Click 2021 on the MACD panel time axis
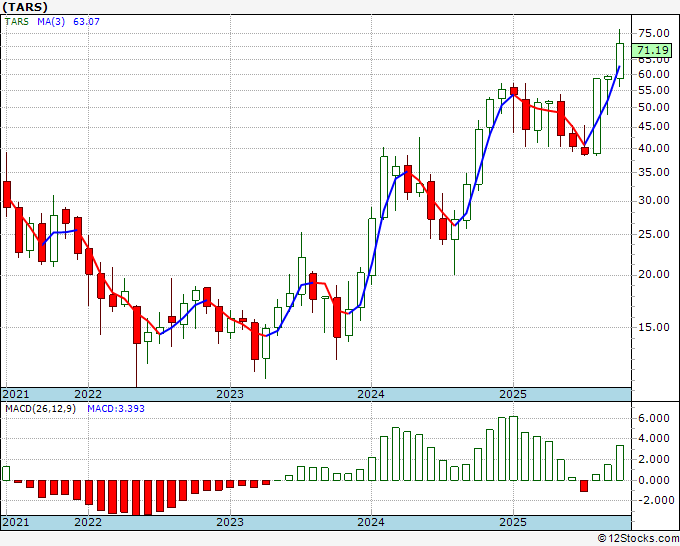 click(x=16, y=522)
